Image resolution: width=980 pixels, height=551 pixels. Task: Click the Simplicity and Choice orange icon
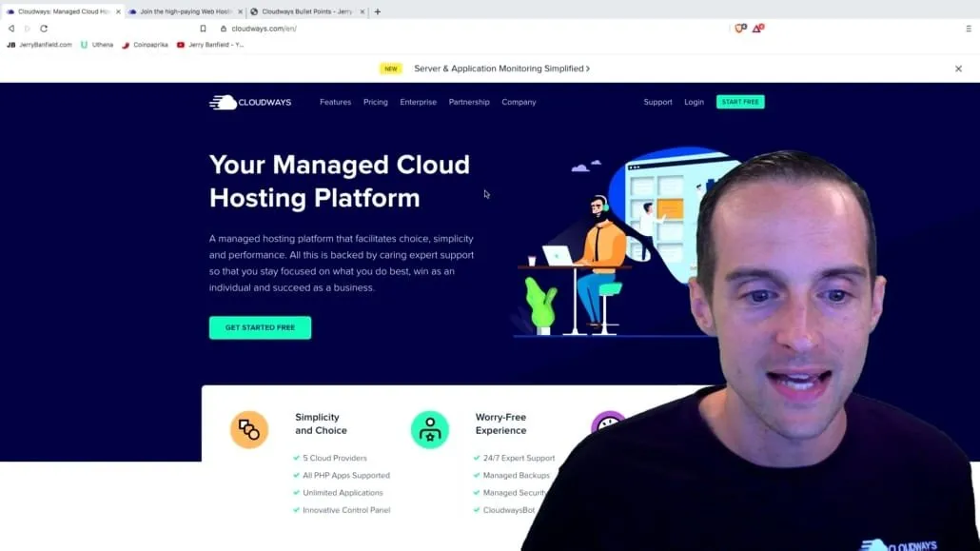(249, 430)
